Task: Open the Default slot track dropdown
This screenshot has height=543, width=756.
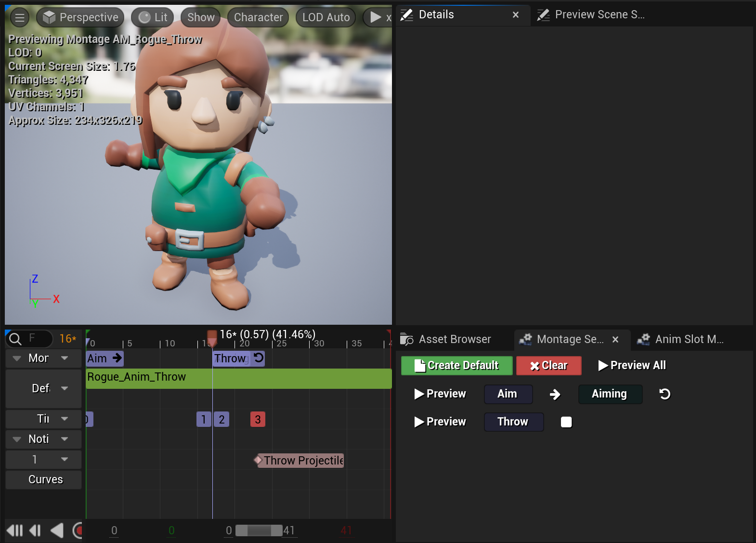Action: click(x=65, y=388)
